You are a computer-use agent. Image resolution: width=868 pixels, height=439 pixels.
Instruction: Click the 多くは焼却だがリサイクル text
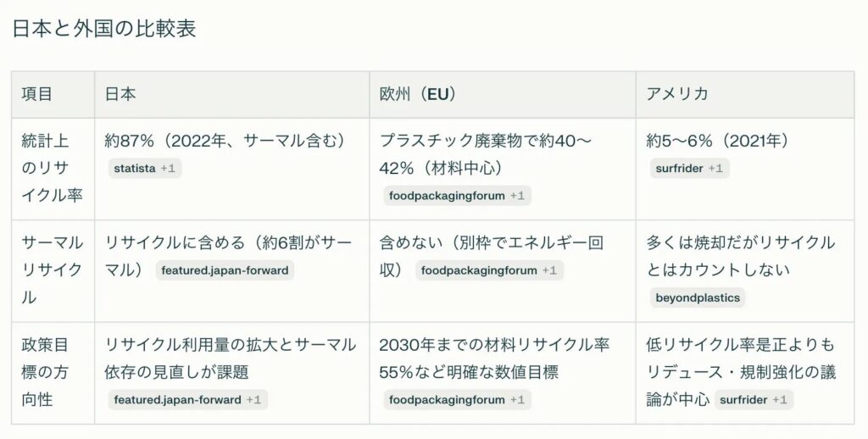coord(741,243)
